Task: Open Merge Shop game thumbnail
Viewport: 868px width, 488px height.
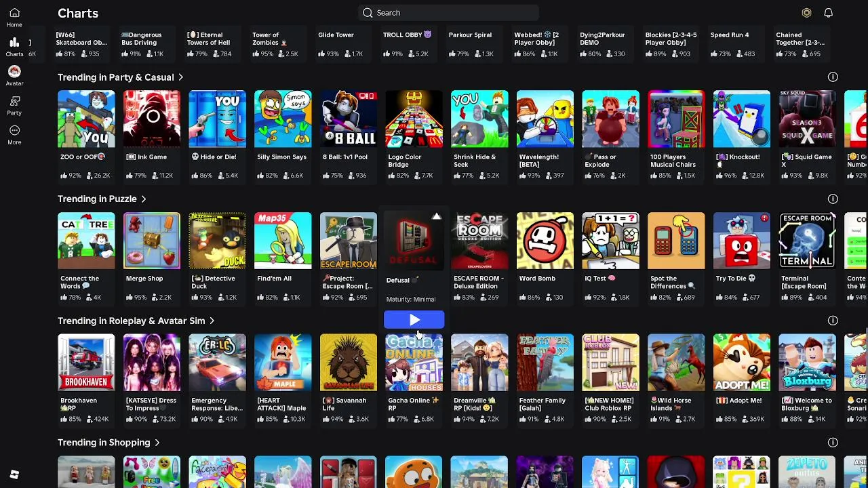Action: [x=152, y=241]
